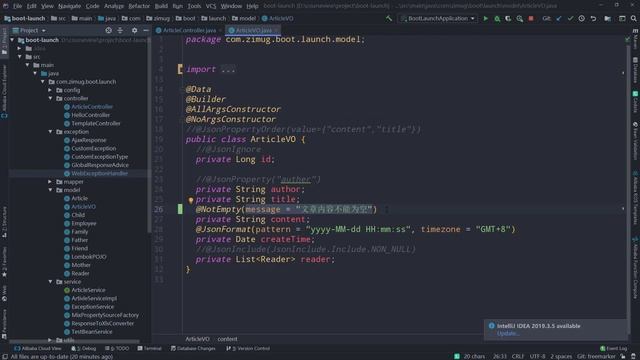
Task: Click the 26:33 line and column indicator
Action: [500, 356]
